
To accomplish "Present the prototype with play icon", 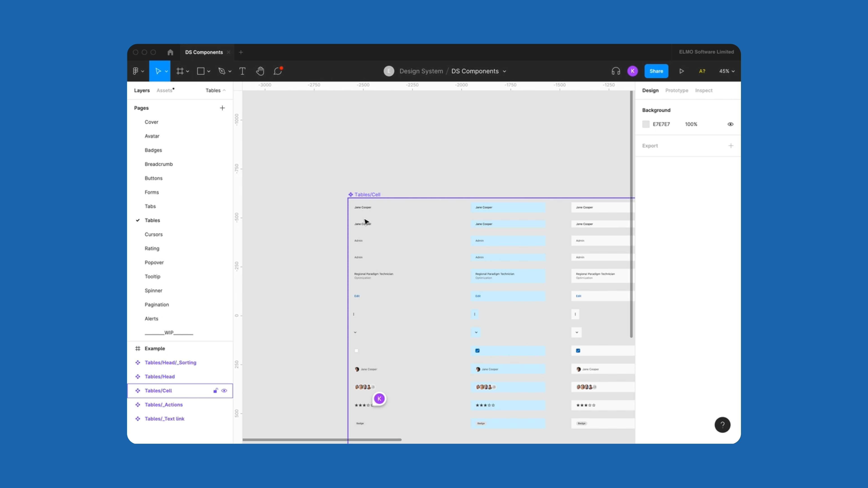I will 681,71.
